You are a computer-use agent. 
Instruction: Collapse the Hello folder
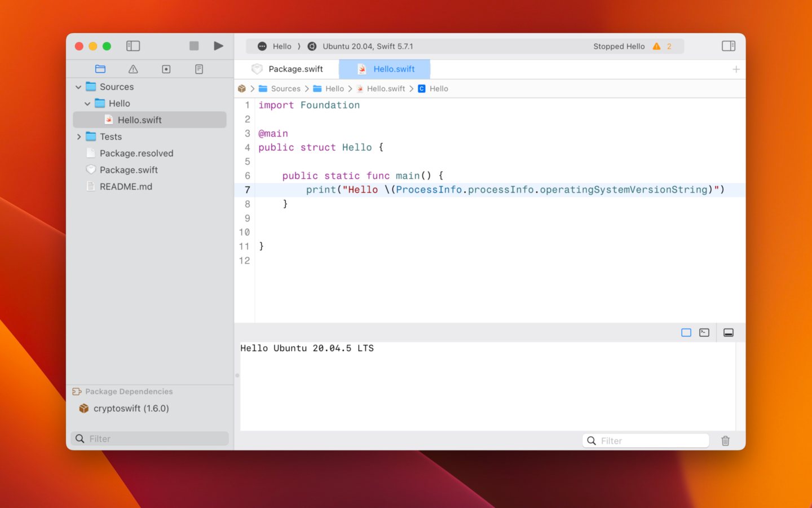pyautogui.click(x=87, y=103)
